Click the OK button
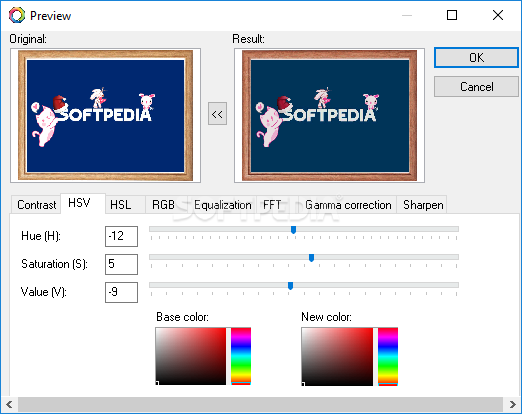This screenshot has height=414, width=522. pos(476,58)
